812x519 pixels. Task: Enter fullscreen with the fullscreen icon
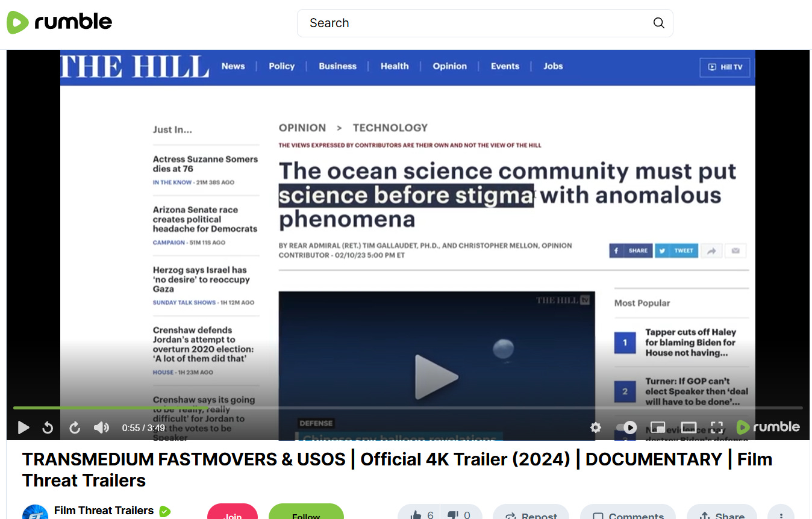(x=717, y=427)
